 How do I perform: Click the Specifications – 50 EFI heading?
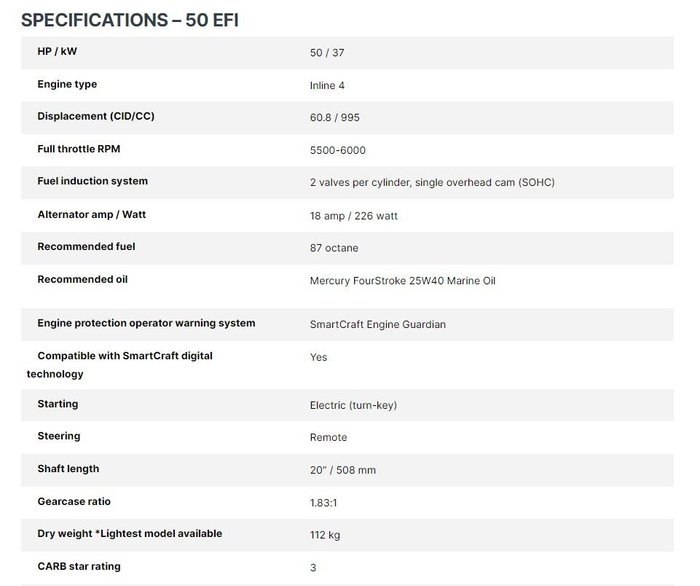pos(130,20)
